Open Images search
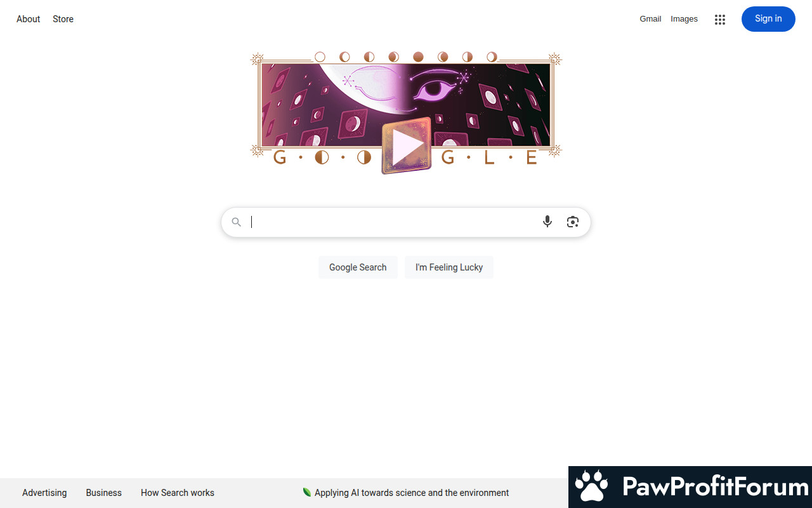 pyautogui.click(x=684, y=19)
